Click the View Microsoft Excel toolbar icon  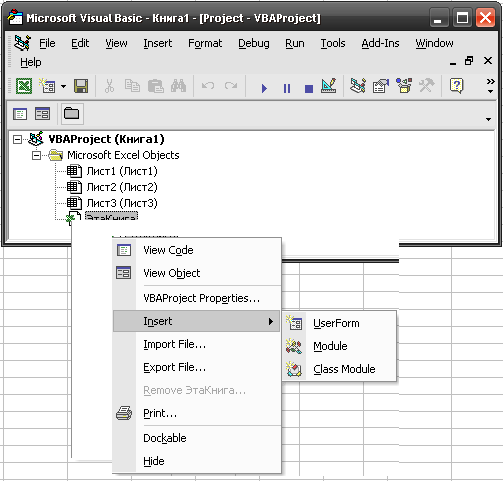(x=24, y=86)
